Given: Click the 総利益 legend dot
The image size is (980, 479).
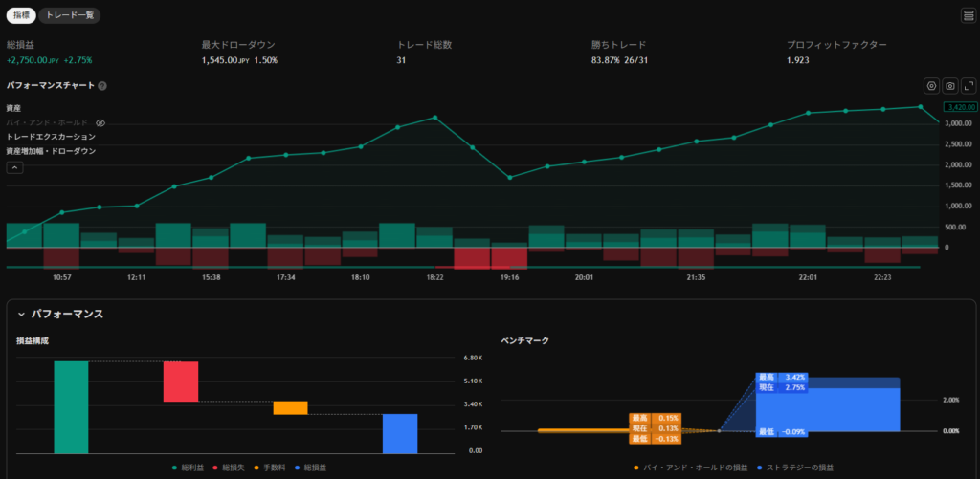Looking at the screenshot, I should pos(174,468).
